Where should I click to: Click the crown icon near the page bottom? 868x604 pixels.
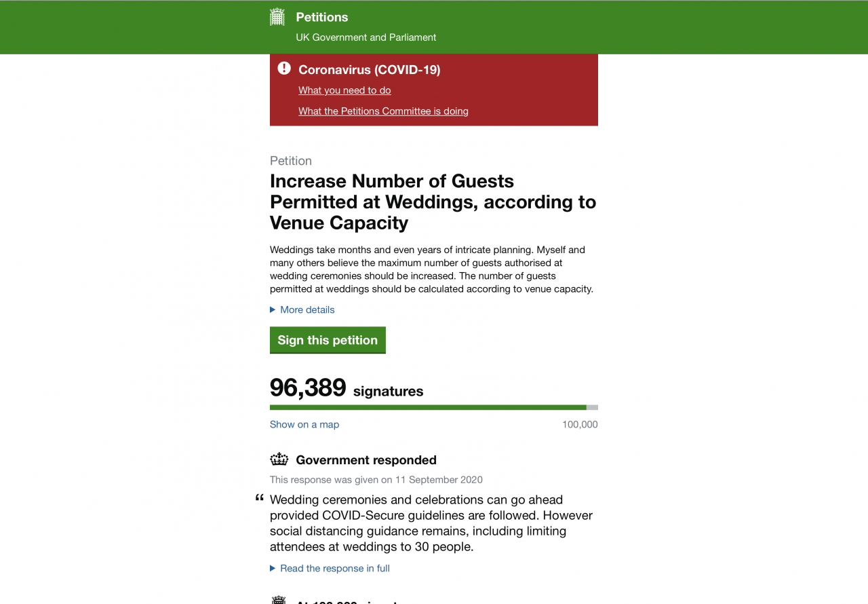click(279, 600)
